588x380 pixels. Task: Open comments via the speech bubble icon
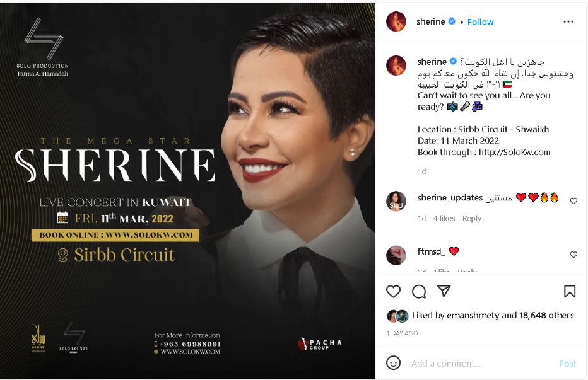tap(418, 291)
